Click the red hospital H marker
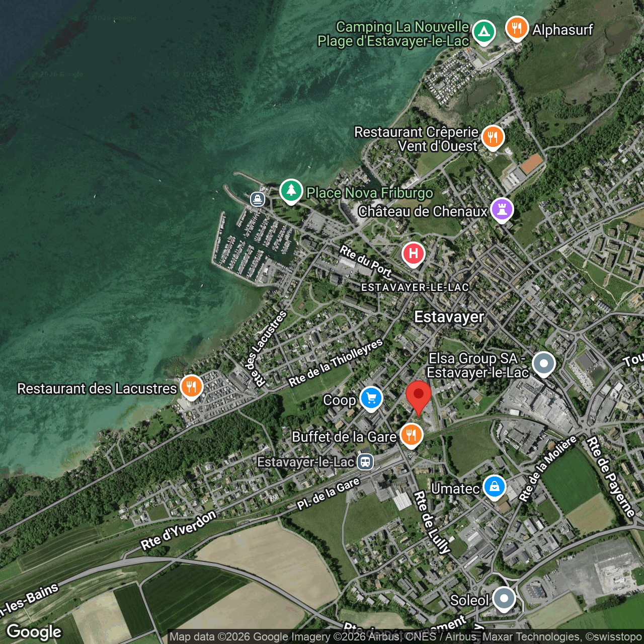644x644 pixels. coord(413,254)
